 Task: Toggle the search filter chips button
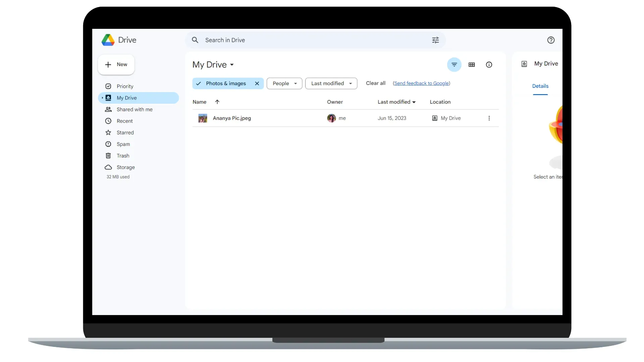pos(454,65)
